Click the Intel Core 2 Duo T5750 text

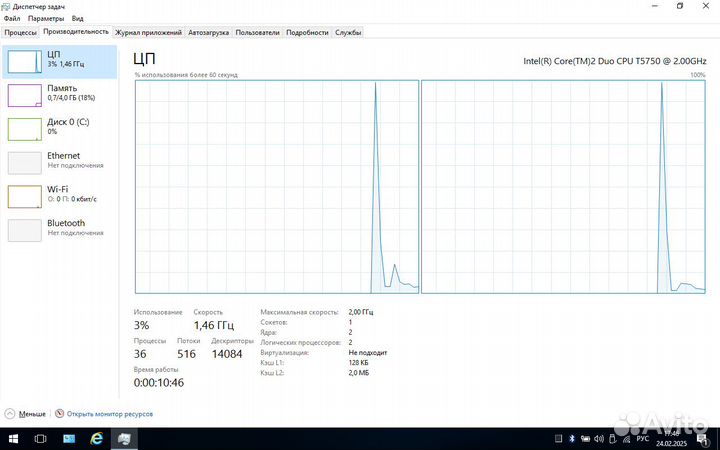tap(615, 61)
